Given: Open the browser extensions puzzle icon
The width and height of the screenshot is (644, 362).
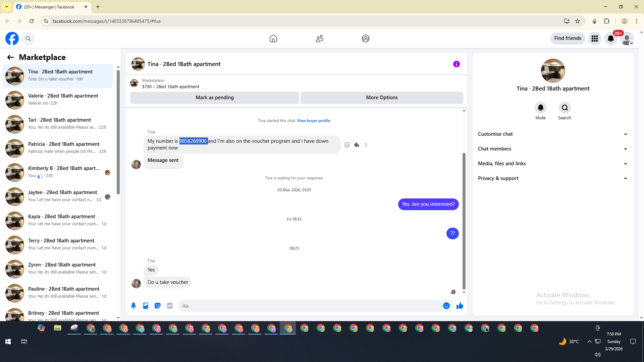Looking at the screenshot, I should [606, 21].
